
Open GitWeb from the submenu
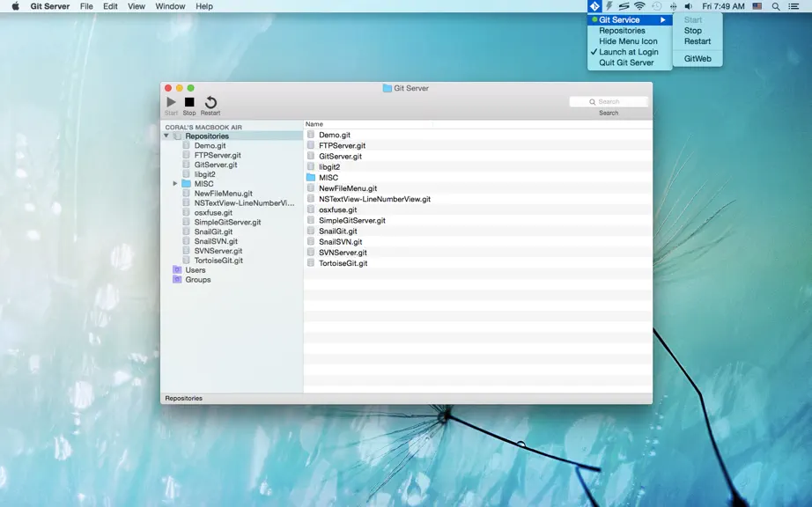698,58
